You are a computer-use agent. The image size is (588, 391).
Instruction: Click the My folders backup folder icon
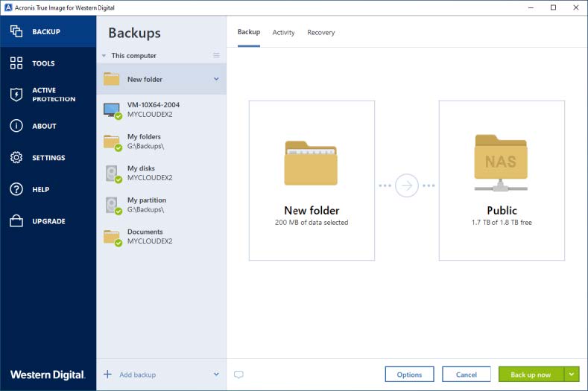point(112,142)
